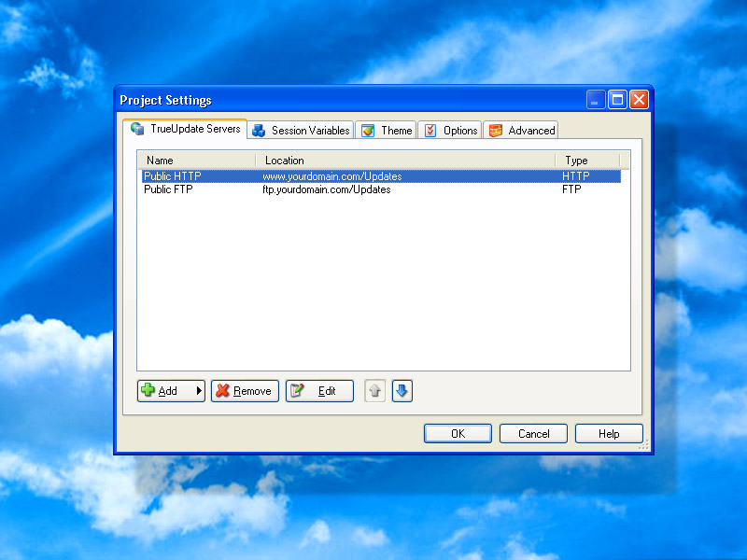This screenshot has width=747, height=560.
Task: Sort list by Name column header
Action: coord(197,161)
